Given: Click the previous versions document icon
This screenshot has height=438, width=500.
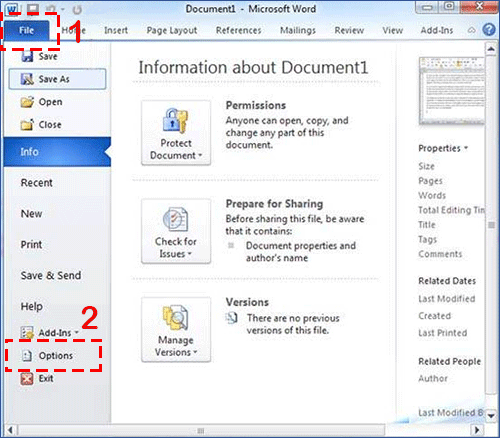Looking at the screenshot, I should click(232, 318).
